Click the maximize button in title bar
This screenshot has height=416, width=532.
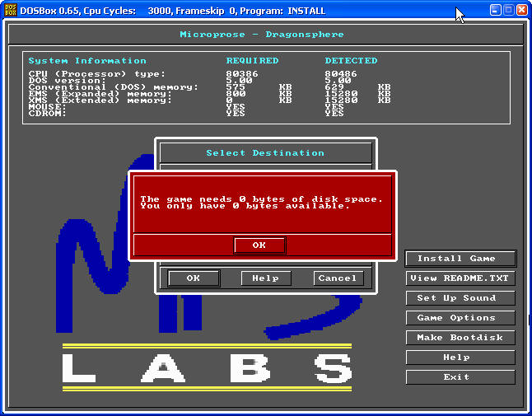click(509, 10)
